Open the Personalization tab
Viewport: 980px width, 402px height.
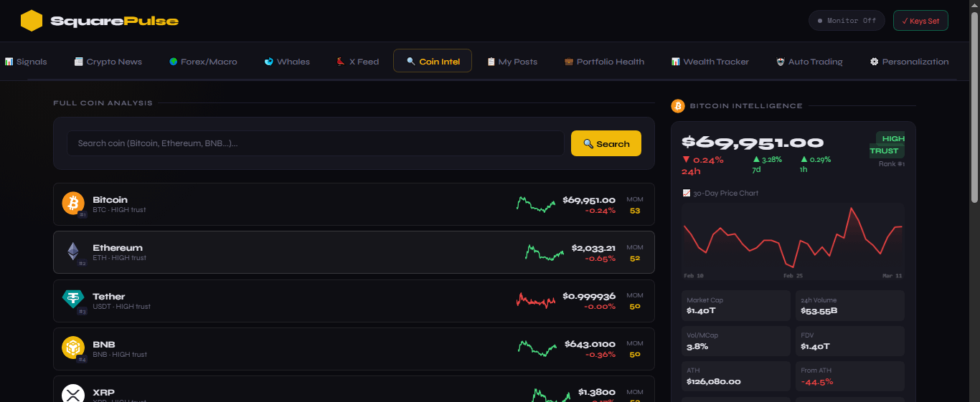pos(909,62)
